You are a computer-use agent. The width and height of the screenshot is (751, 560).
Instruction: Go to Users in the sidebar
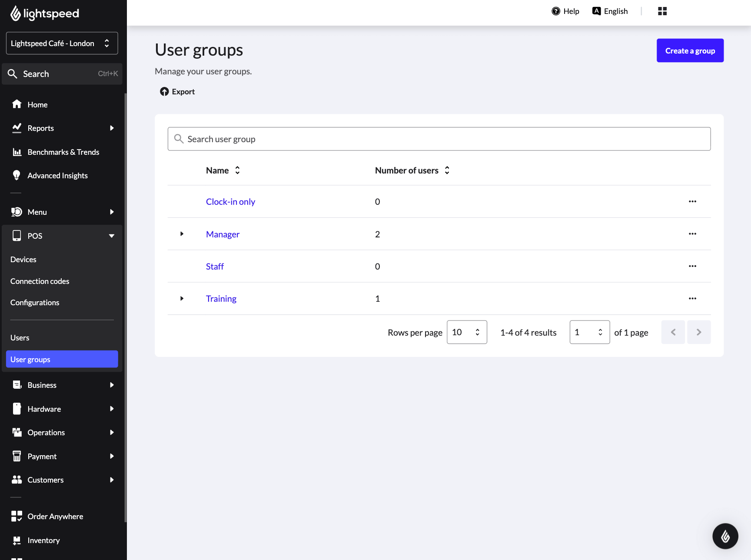point(20,338)
